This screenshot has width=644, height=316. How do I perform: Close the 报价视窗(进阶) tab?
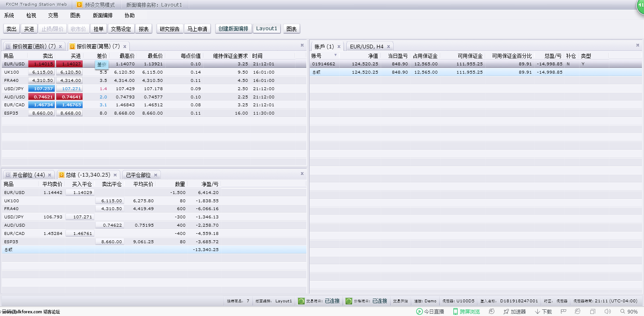point(60,47)
